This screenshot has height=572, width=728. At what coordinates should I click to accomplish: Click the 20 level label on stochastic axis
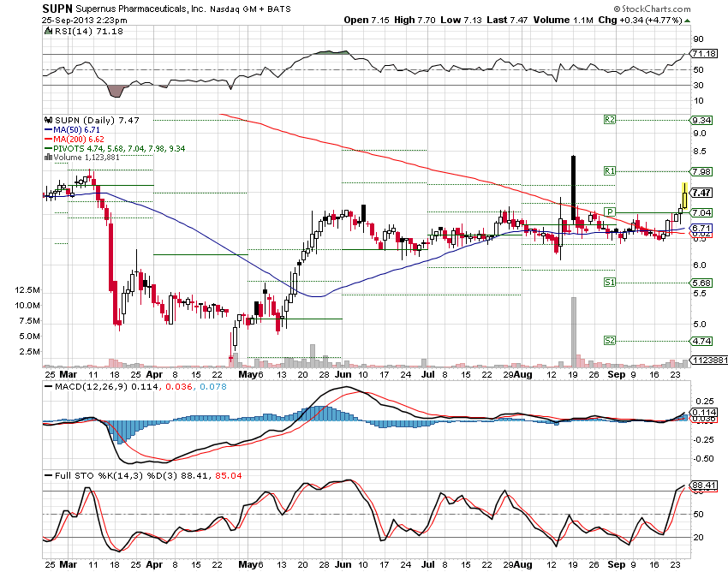(x=698, y=537)
